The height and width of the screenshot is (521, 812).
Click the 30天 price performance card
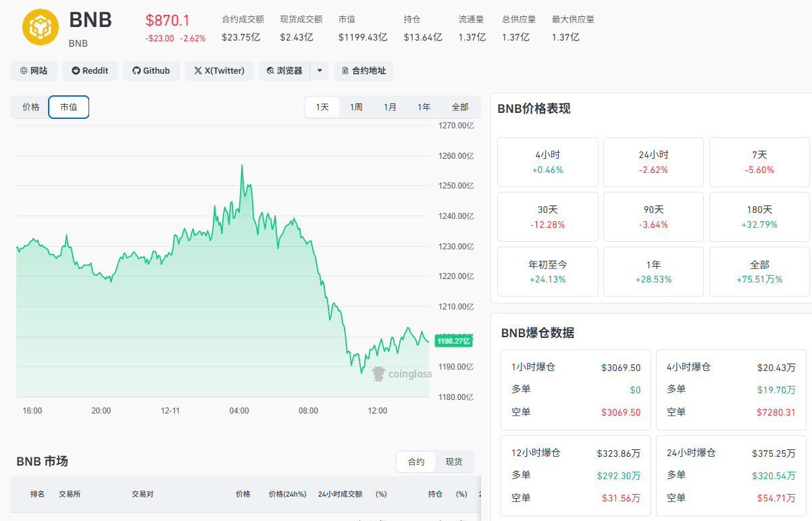pos(548,217)
